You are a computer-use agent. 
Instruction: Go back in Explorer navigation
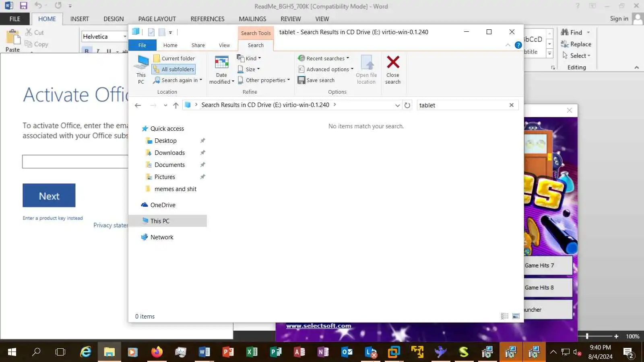(x=138, y=105)
